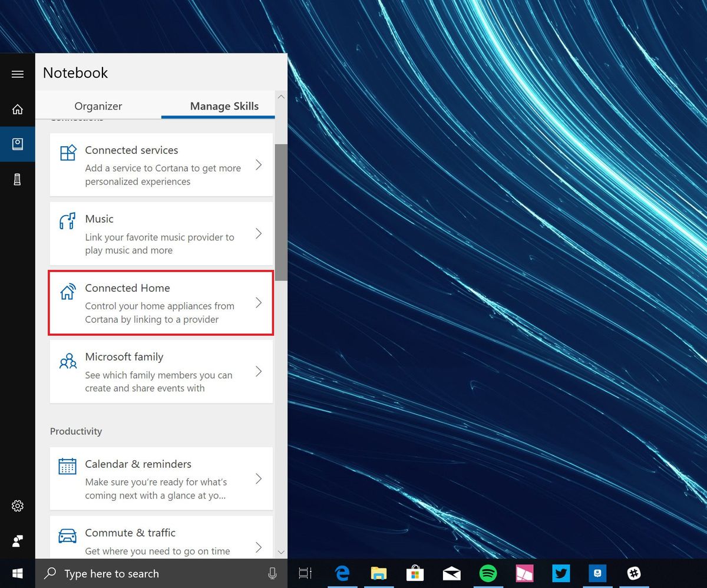Click the Connected services building icon
The height and width of the screenshot is (588, 707).
(x=68, y=152)
